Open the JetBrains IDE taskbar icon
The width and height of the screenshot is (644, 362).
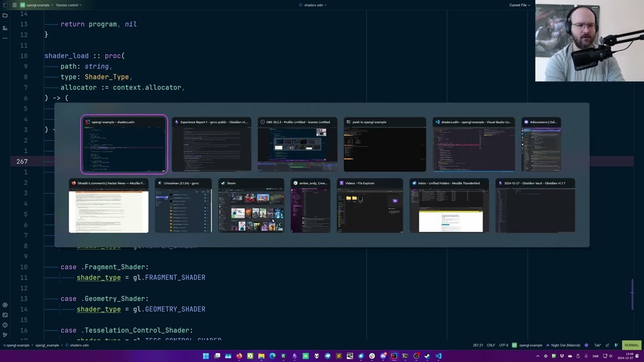(x=394, y=356)
